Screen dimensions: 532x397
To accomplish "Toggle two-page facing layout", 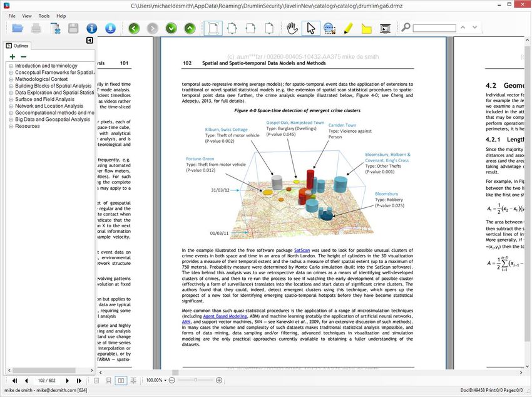I will (x=121, y=381).
